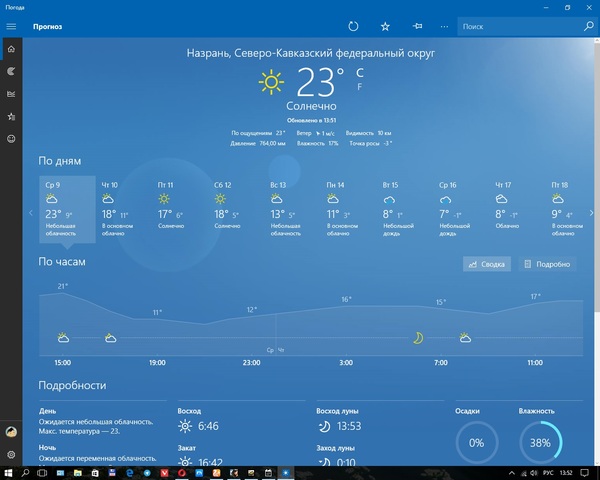Image resolution: width=600 pixels, height=480 pixels.
Task: Click the large sun icon beside 23°
Action: pos(271,82)
